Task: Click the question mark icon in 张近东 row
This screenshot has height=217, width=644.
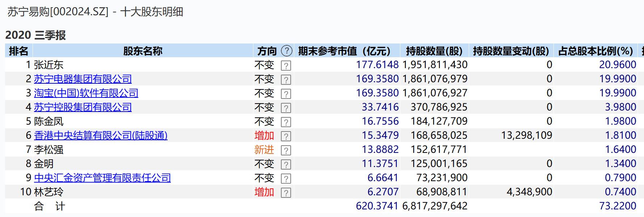Action: coord(286,66)
